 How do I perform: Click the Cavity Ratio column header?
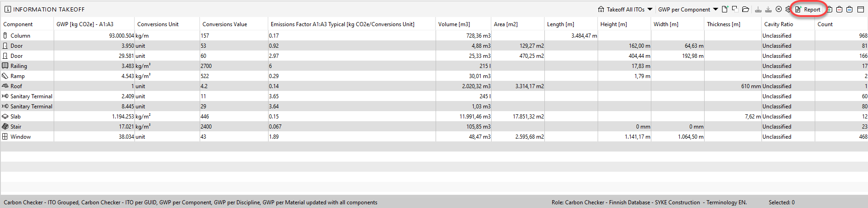click(x=778, y=24)
